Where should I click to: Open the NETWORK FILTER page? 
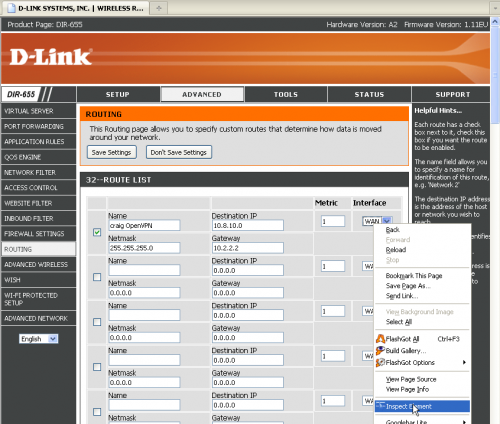point(38,172)
